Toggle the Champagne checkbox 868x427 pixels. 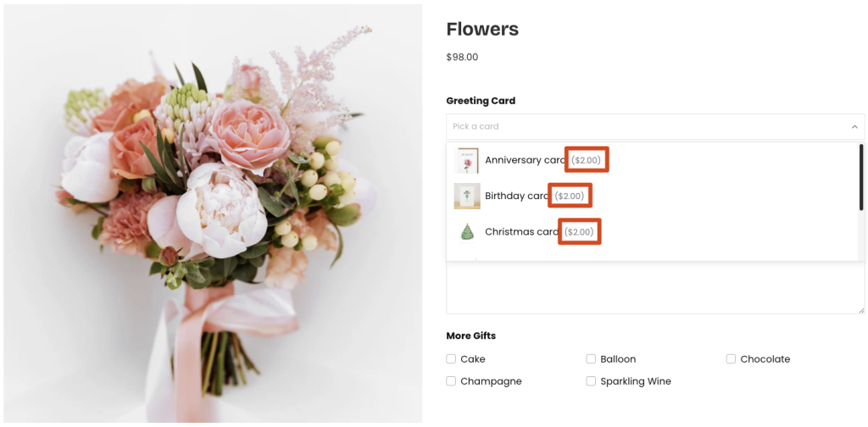click(x=451, y=381)
